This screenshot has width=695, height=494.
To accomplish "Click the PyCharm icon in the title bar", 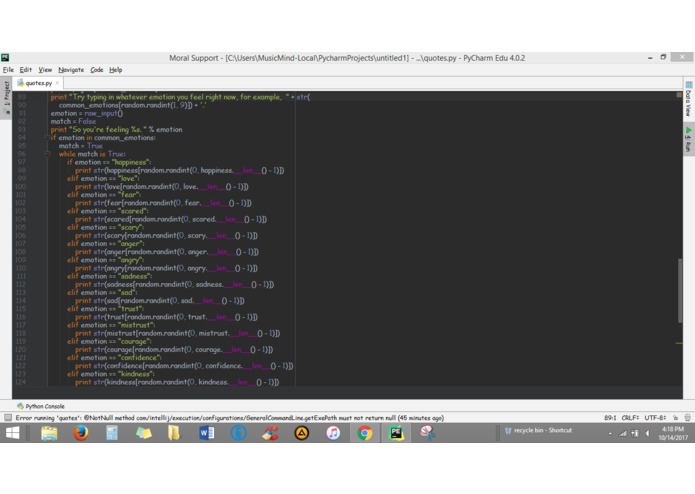I will (x=5, y=58).
